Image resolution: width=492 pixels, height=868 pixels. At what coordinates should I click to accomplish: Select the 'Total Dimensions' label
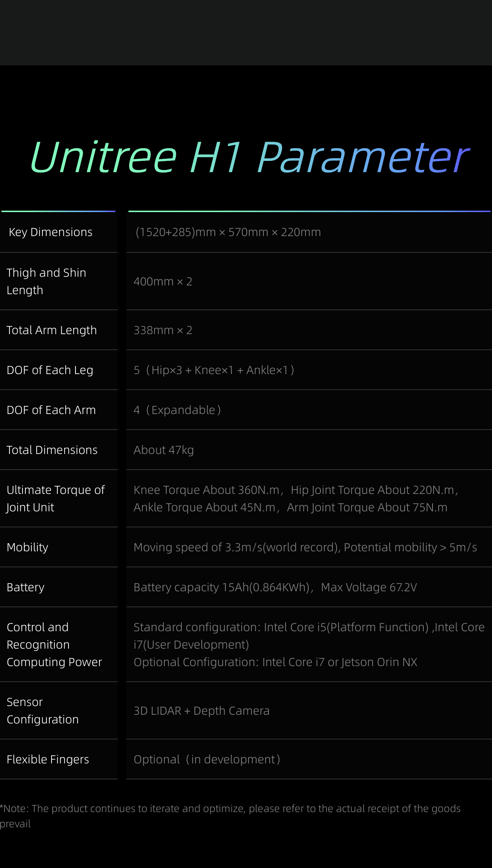point(52,450)
